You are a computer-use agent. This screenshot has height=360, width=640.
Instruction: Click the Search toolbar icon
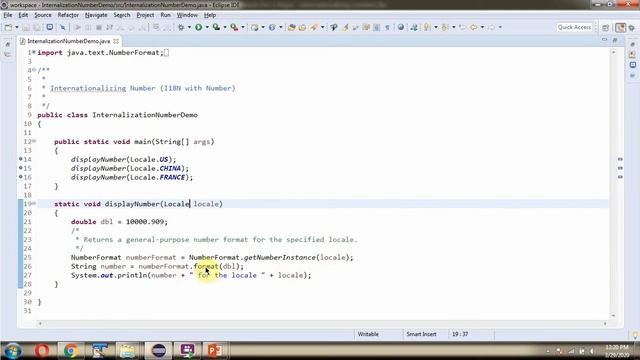click(x=314, y=27)
